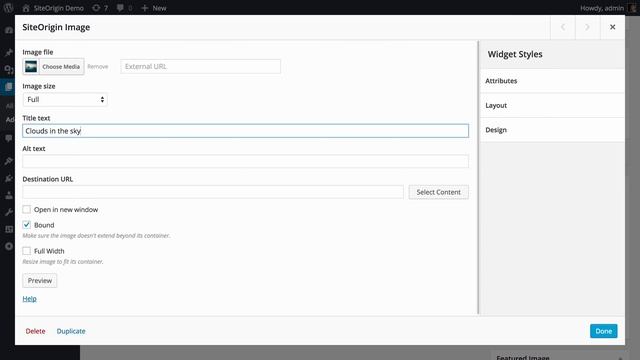The image size is (640, 360).
Task: Click the Remove image link
Action: (98, 67)
